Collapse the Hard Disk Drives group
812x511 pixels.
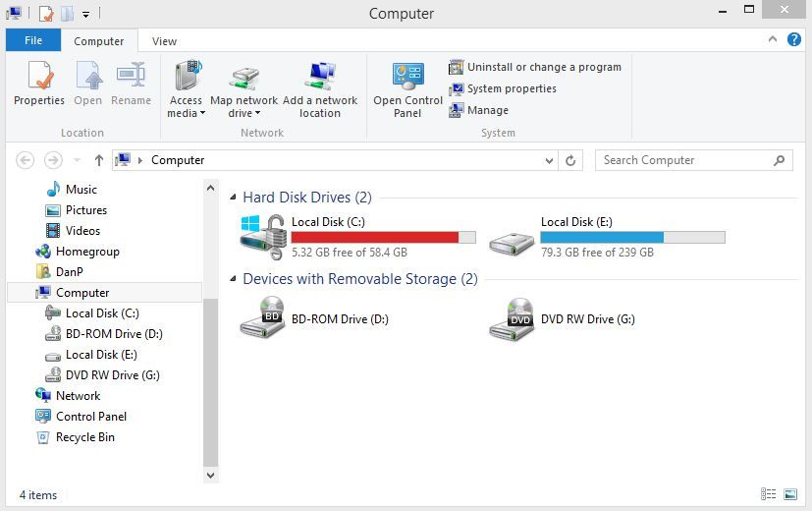[x=234, y=198]
